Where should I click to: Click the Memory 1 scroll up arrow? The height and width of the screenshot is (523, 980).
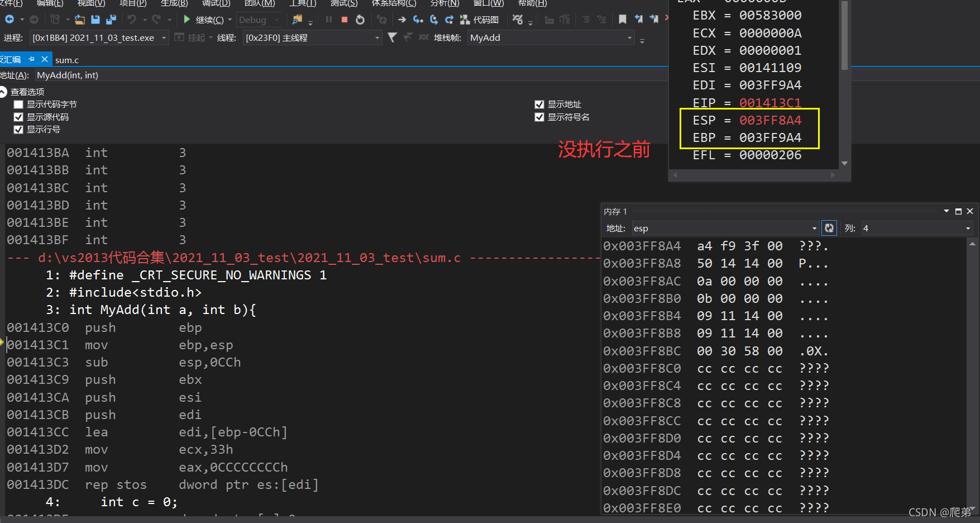972,244
